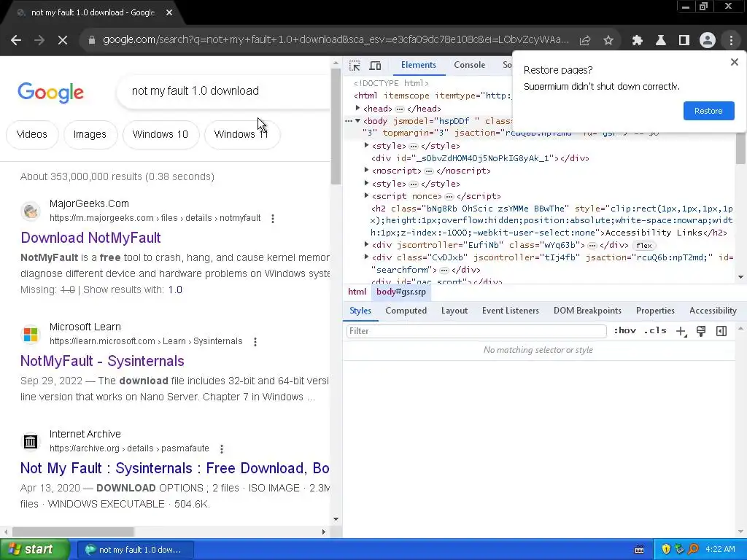The width and height of the screenshot is (747, 560).
Task: Toggle the browser side panel icon
Action: point(684,41)
